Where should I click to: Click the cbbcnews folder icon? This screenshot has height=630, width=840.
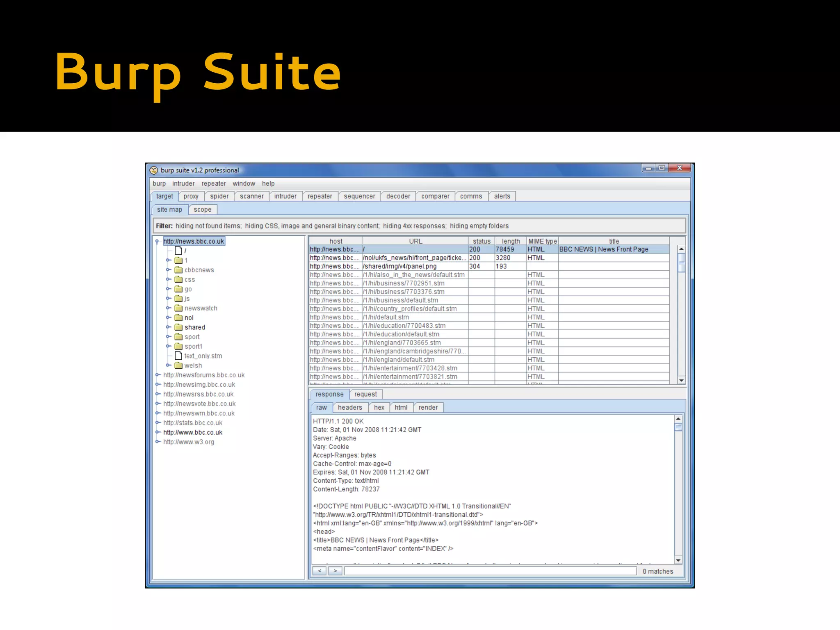click(178, 270)
